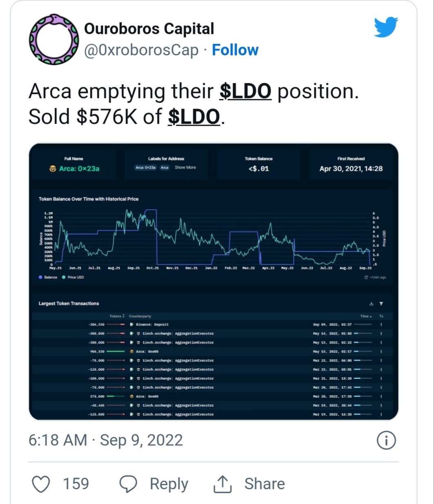Click the download icon in Largest Token Transactions
The image size is (434, 504).
pyautogui.click(x=371, y=304)
